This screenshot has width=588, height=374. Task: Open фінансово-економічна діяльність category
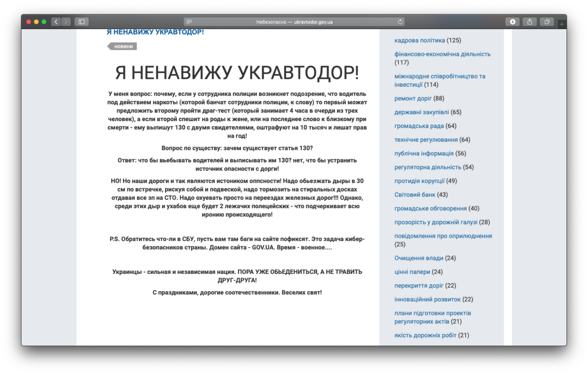pos(442,54)
